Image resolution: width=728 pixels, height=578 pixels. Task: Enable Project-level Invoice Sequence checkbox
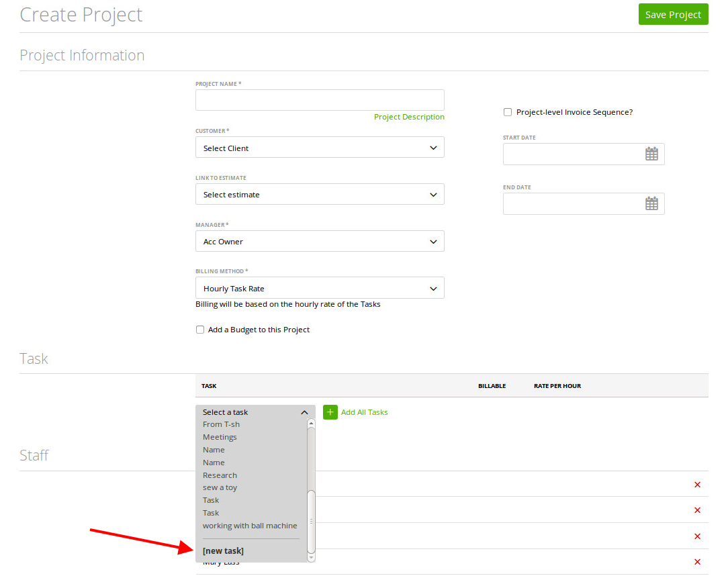pos(508,112)
